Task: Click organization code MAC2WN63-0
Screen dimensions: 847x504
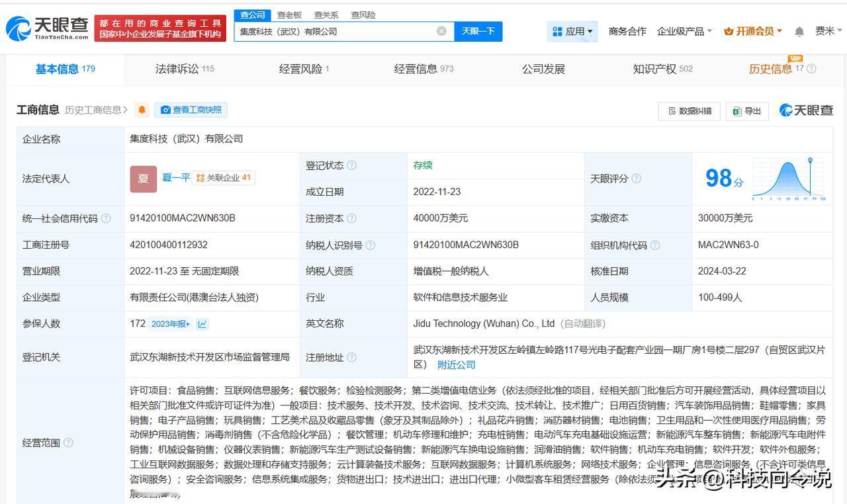Action: 729,245
